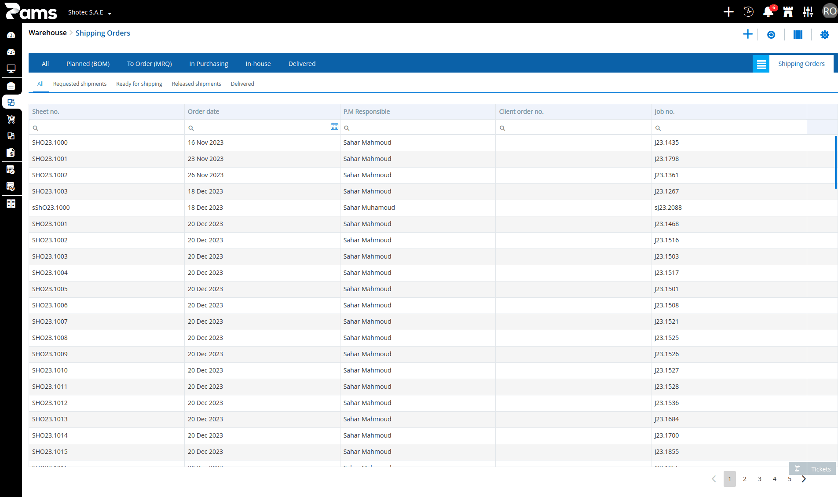Click the Warehouse breadcrumb link
The image size is (838, 504).
pos(48,33)
